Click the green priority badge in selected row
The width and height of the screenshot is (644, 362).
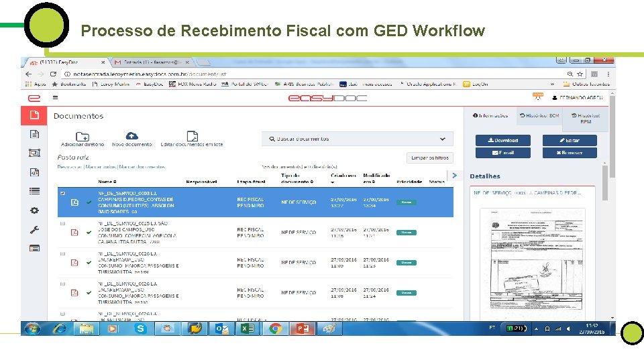tap(407, 202)
